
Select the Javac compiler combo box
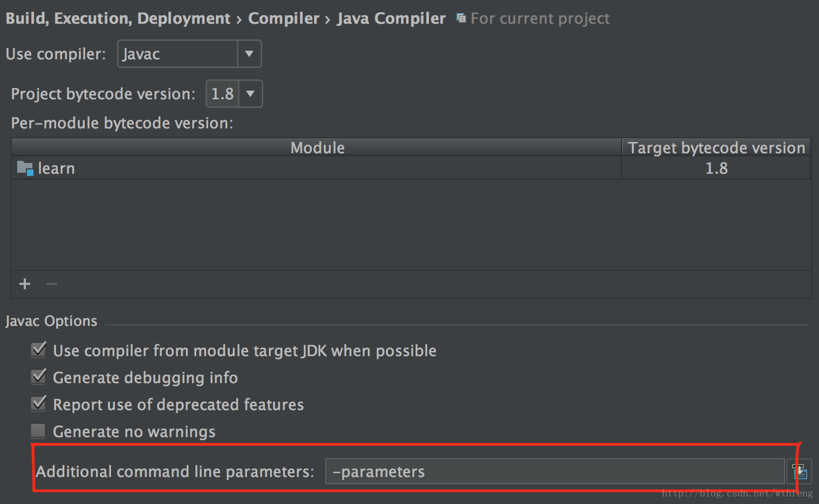189,54
